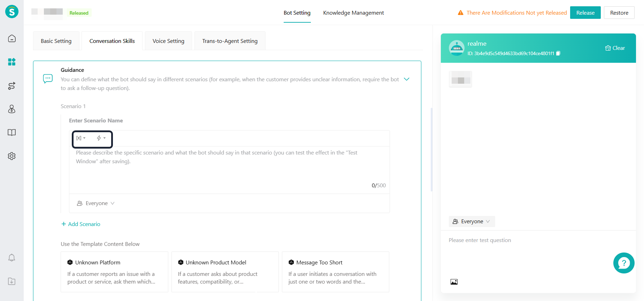Copy the bot ID with copy icon
Image resolution: width=644 pixels, height=301 pixels.
click(558, 53)
